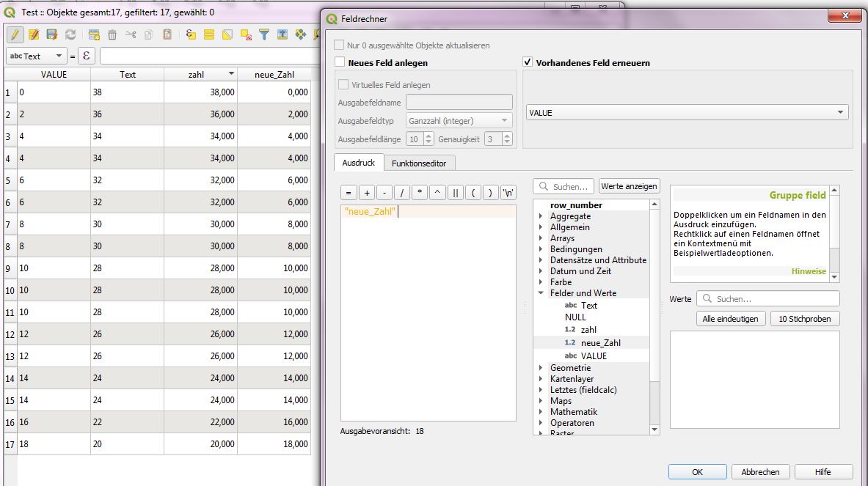Uncheck 'Vorhandenes Feld erneuern' checkbox
This screenshot has height=486, width=868.
pos(528,63)
